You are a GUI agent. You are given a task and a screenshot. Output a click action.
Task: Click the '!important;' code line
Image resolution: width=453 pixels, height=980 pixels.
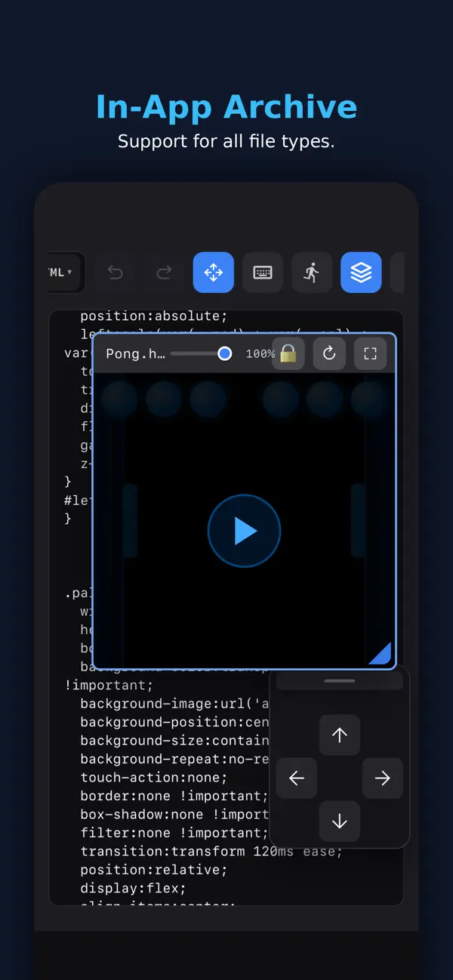point(109,685)
